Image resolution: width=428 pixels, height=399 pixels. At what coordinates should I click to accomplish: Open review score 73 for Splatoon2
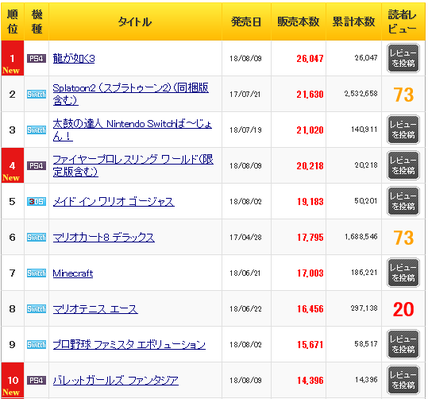point(404,94)
